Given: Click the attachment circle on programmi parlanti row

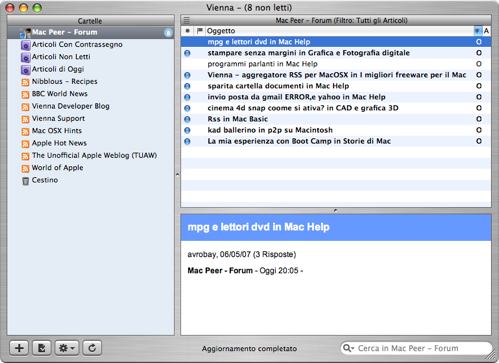Looking at the screenshot, I should click(x=479, y=64).
